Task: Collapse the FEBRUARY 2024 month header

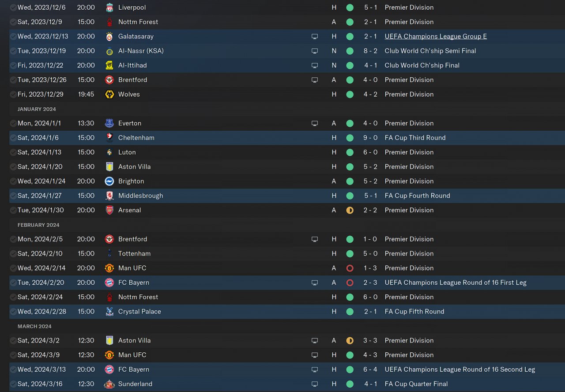Action: (x=38, y=225)
